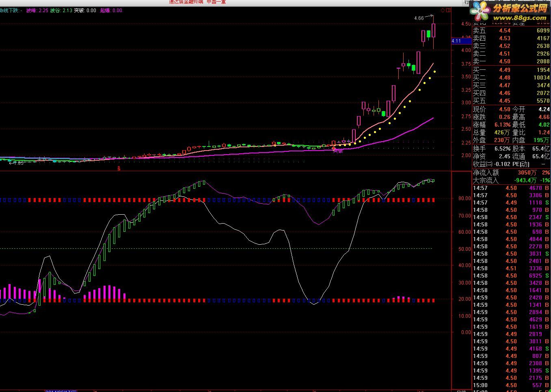Click the 突破 signal marker on the K-line

click(x=338, y=151)
